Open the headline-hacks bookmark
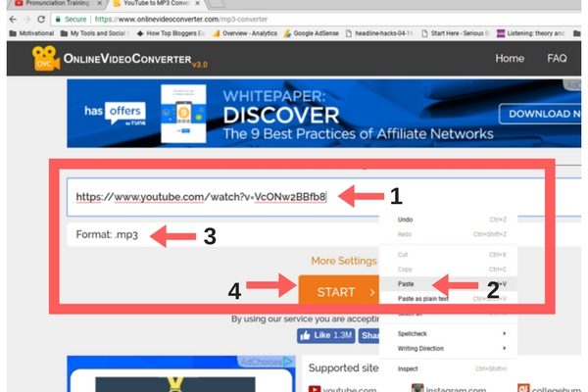This screenshot has height=392, width=588. pyautogui.click(x=378, y=33)
